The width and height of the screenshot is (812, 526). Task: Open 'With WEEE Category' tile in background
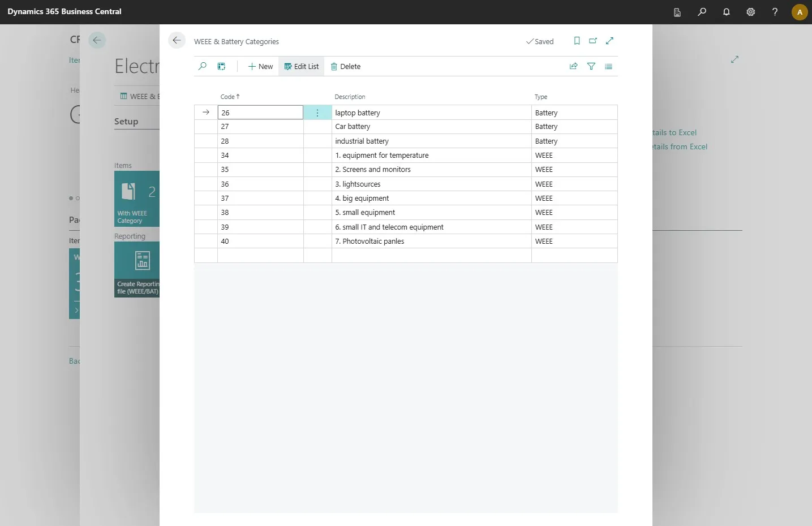pos(137,199)
